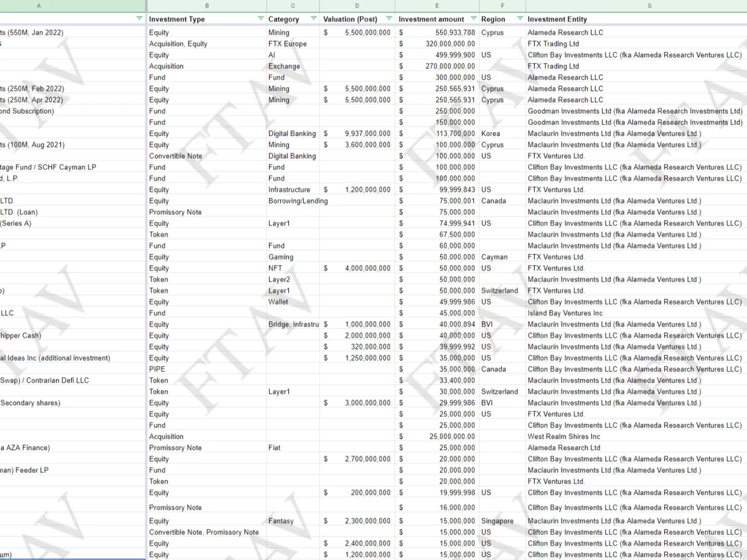Select column B letter header
This screenshot has height=560, width=747.
207,6
